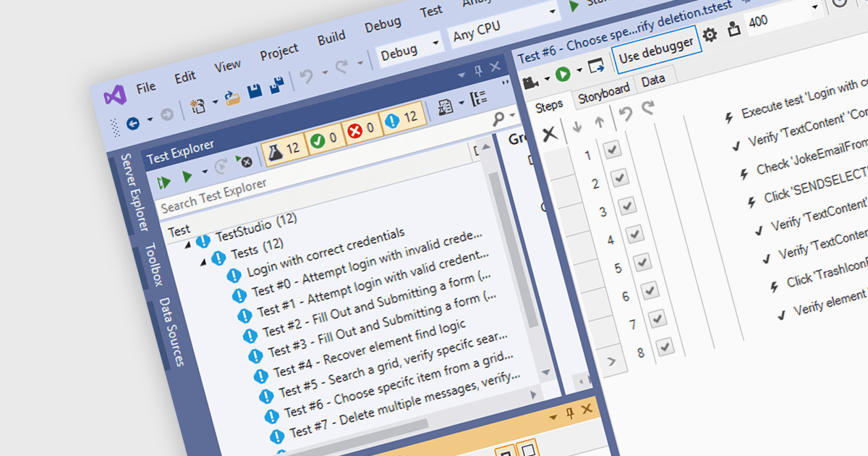
Task: Click the green Execute test play icon
Action: pos(563,73)
